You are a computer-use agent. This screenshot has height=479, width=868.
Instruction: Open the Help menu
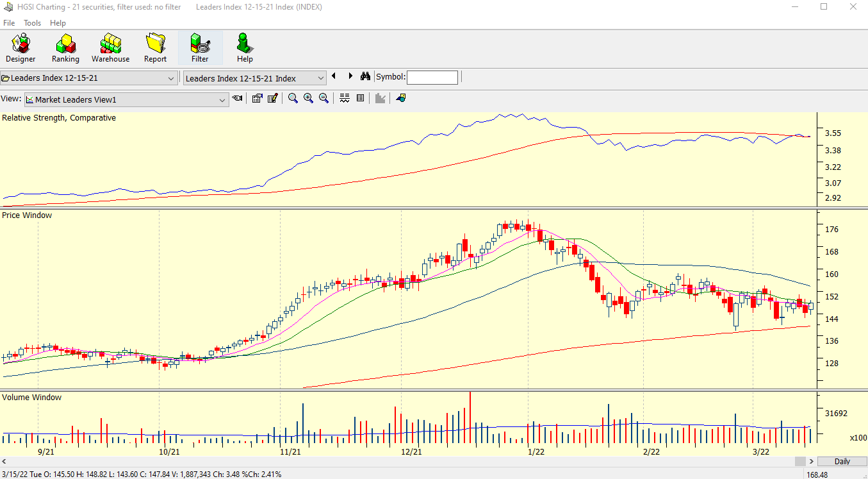coord(58,23)
